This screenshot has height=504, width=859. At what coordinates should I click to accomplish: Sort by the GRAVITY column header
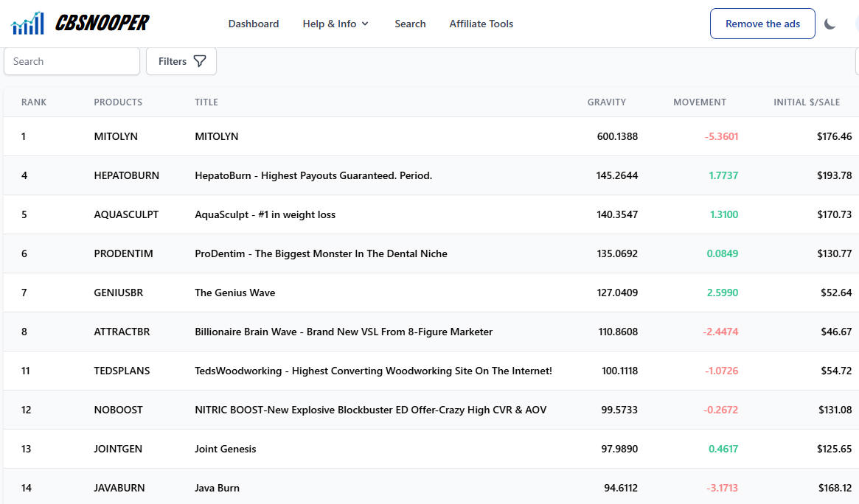pyautogui.click(x=606, y=102)
